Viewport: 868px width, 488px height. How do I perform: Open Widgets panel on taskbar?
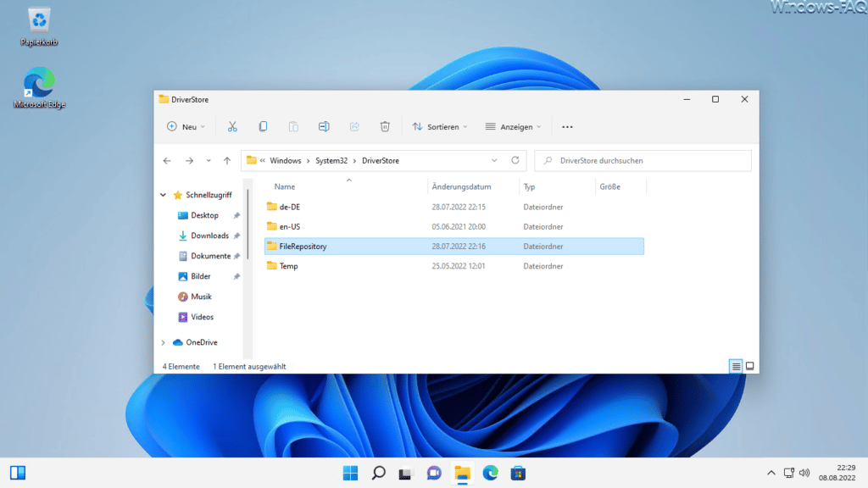(18, 473)
